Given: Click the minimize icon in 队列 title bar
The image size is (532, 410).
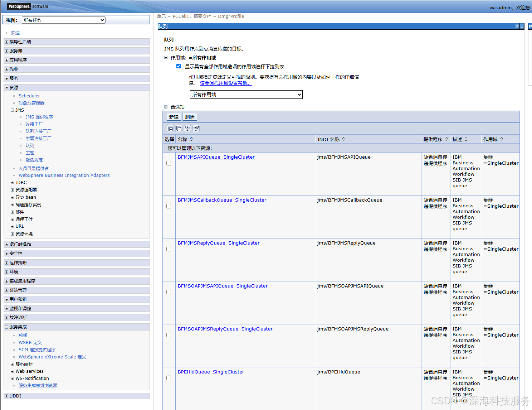Looking at the screenshot, I should click(x=522, y=26).
